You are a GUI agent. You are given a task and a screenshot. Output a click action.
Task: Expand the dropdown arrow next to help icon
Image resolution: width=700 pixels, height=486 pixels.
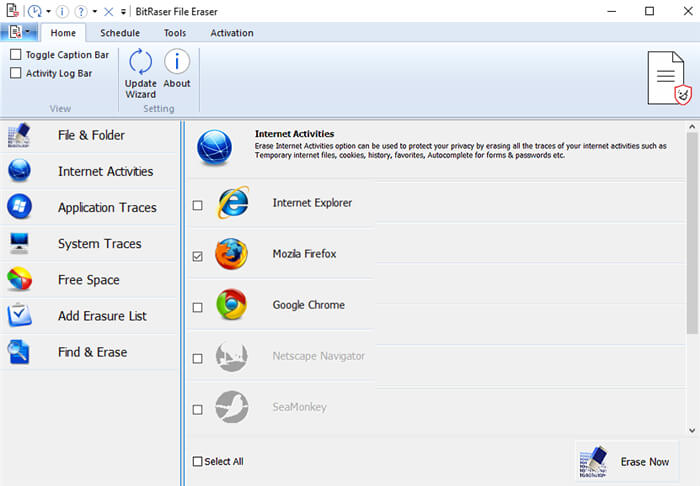95,12
